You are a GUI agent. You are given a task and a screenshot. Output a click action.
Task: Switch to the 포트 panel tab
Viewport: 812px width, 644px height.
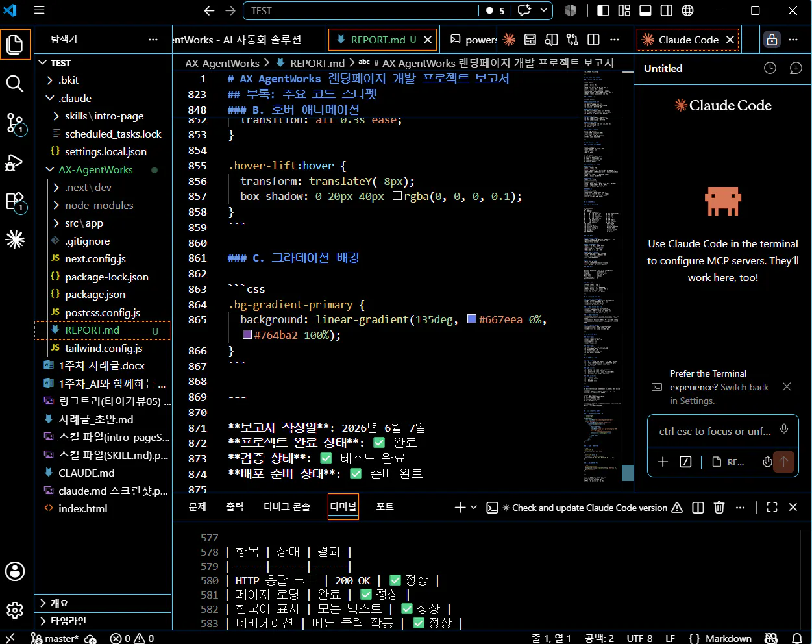(x=385, y=506)
